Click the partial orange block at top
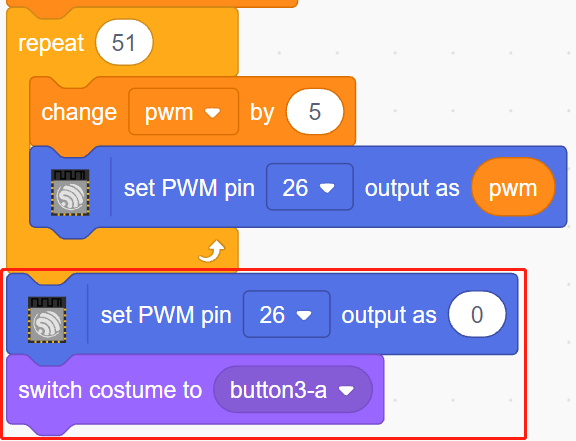This screenshot has height=441, width=576. (x=152, y=4)
